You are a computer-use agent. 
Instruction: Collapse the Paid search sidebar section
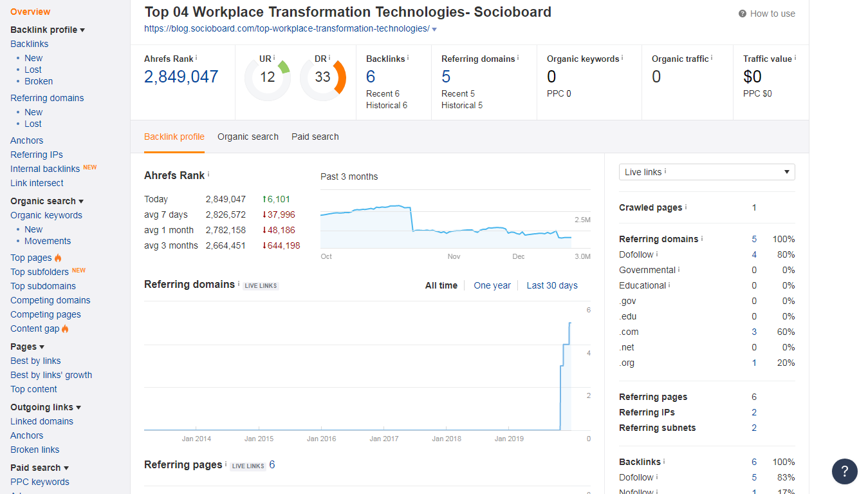(x=66, y=468)
